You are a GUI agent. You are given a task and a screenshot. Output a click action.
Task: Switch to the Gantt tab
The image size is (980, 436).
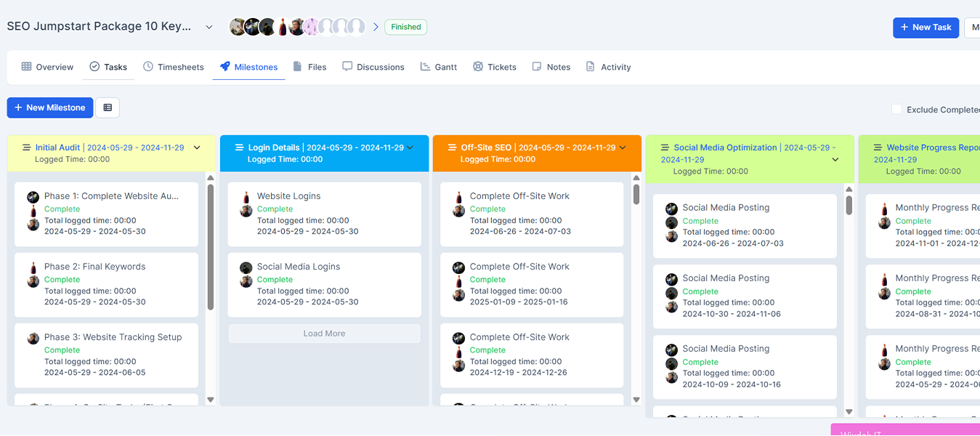[x=438, y=67]
